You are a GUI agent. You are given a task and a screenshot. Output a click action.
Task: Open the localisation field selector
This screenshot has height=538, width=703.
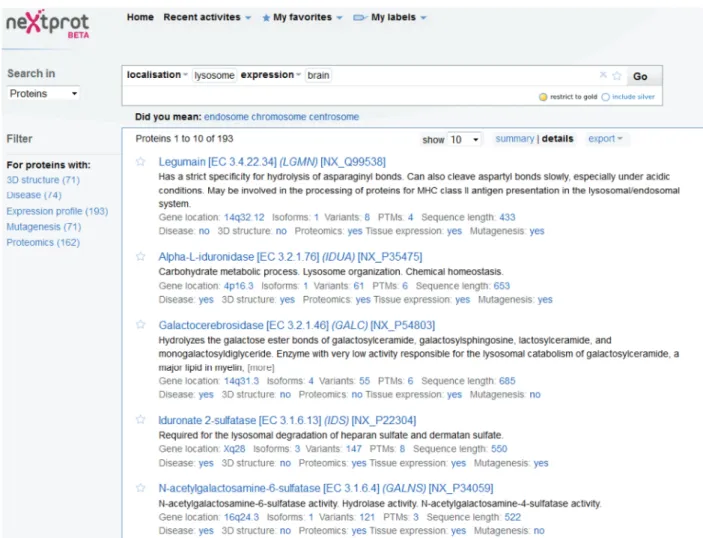[x=157, y=75]
